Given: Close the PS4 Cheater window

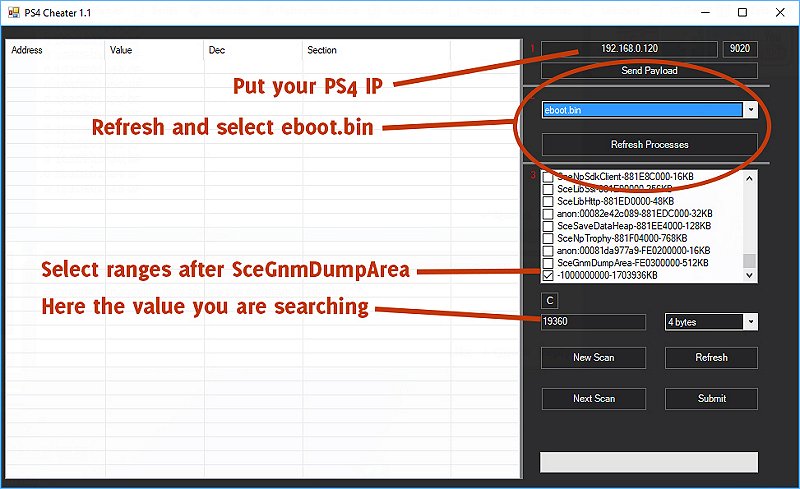Looking at the screenshot, I should pos(780,13).
